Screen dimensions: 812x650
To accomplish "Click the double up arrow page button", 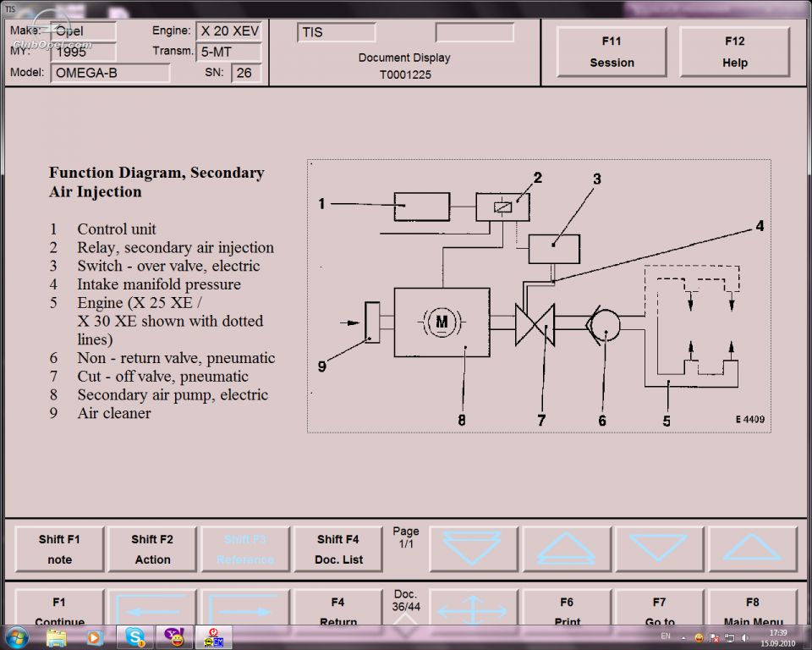I will (x=567, y=549).
